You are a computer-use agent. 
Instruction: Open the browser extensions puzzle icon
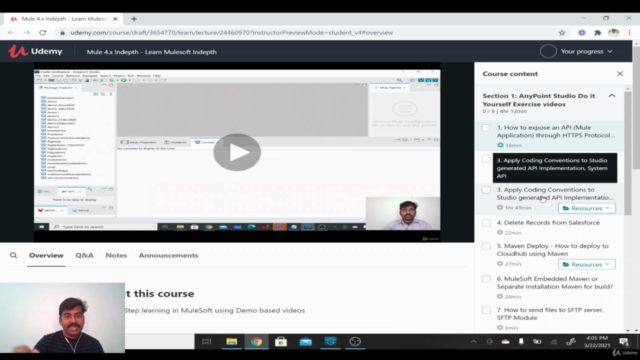598,33
